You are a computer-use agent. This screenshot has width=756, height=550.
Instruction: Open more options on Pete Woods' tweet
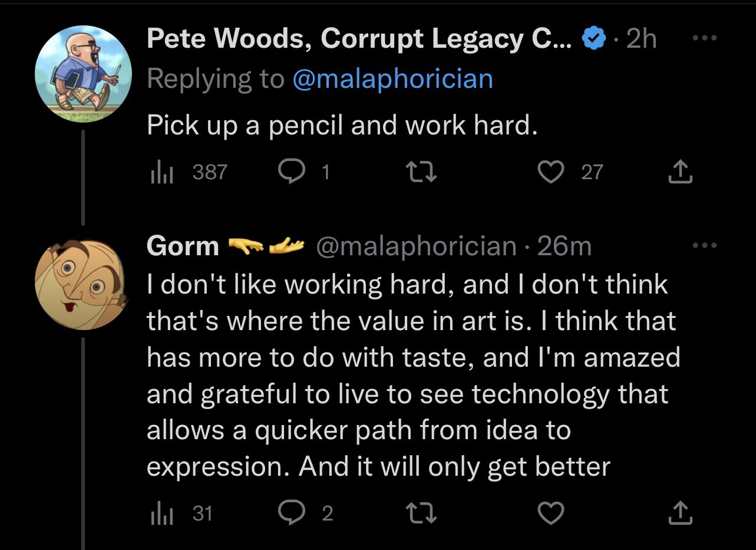tap(705, 38)
